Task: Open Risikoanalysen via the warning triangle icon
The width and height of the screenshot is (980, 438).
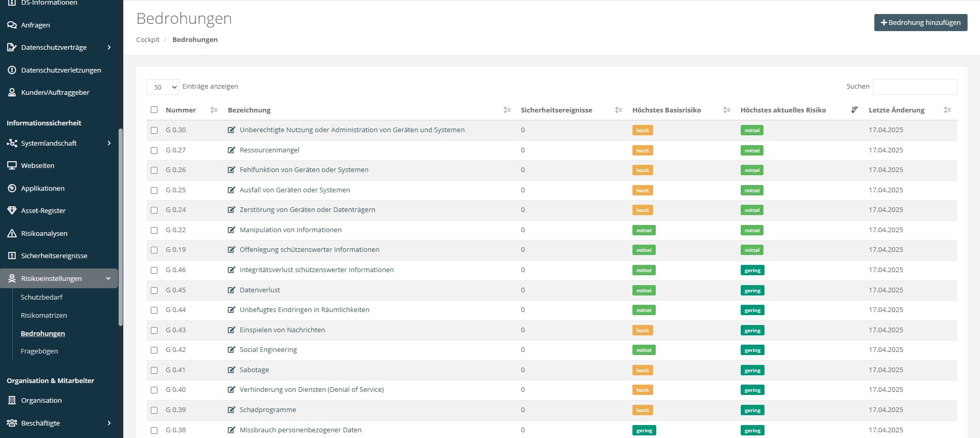Action: (x=12, y=233)
